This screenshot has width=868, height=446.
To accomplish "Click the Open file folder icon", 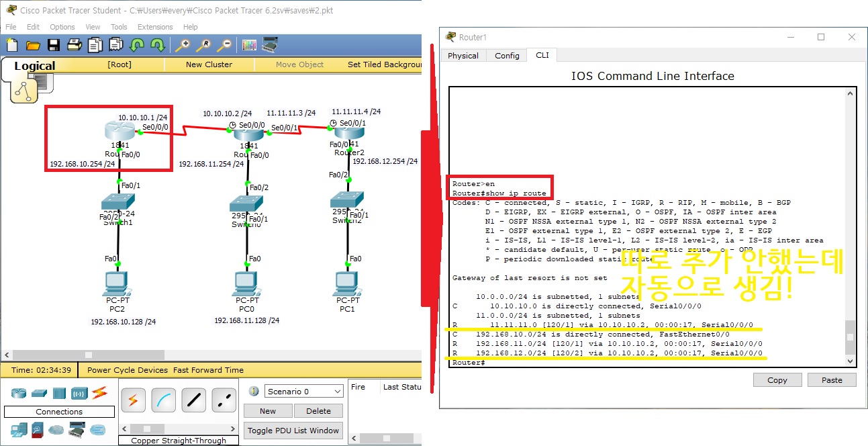I will 33,45.
